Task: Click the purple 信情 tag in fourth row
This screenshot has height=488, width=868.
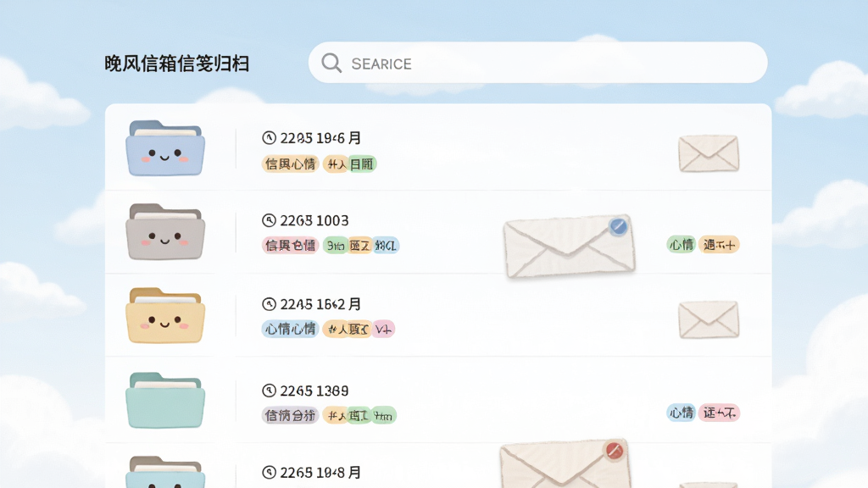Action: tap(290, 415)
